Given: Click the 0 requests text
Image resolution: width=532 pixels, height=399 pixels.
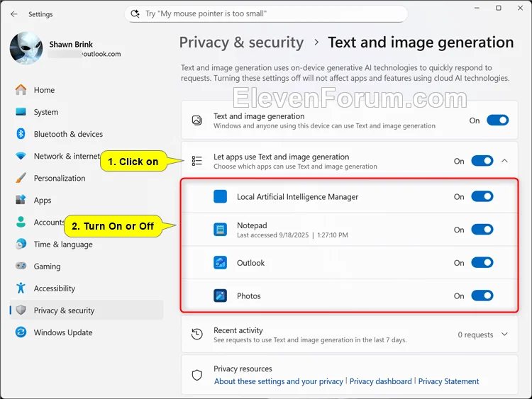Looking at the screenshot, I should (x=475, y=335).
